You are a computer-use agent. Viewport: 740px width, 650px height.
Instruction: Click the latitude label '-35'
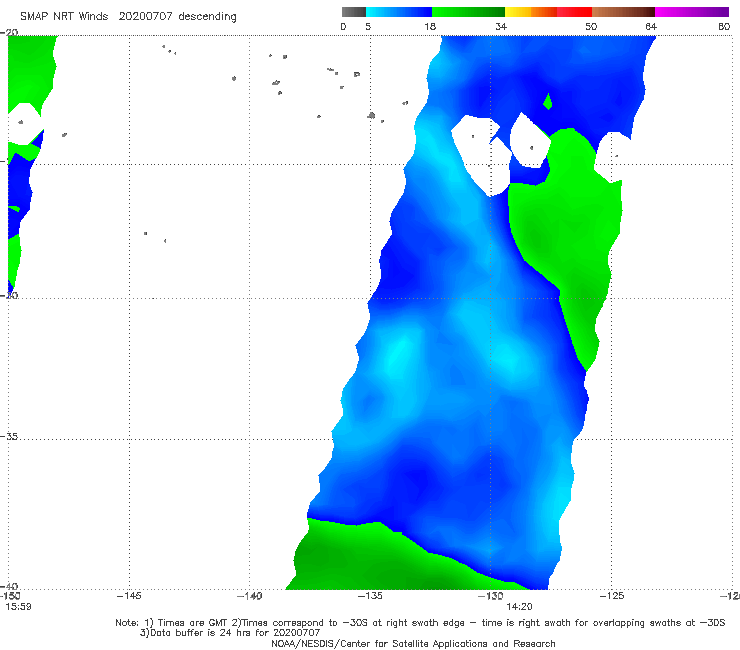tap(9, 437)
